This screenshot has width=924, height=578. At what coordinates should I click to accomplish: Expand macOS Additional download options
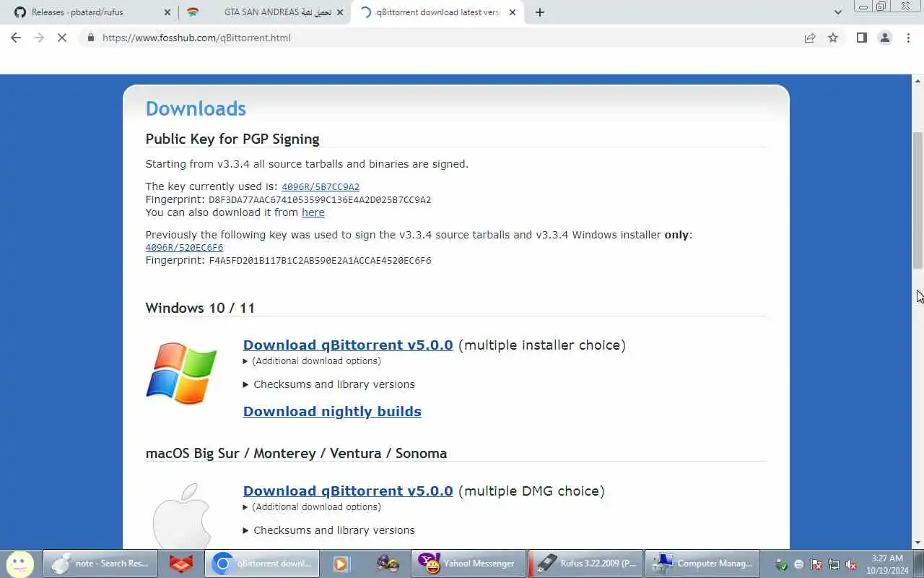coord(312,506)
